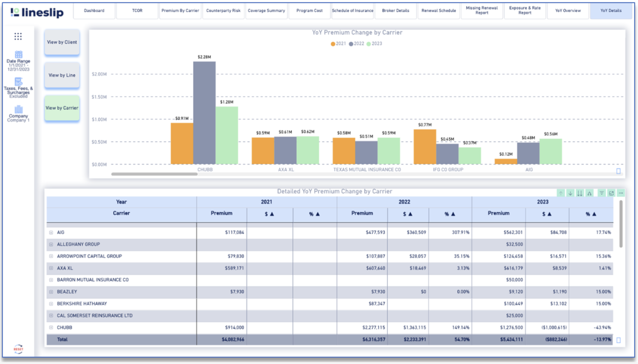Open the table filter icon
The width and height of the screenshot is (638, 364).
[601, 193]
